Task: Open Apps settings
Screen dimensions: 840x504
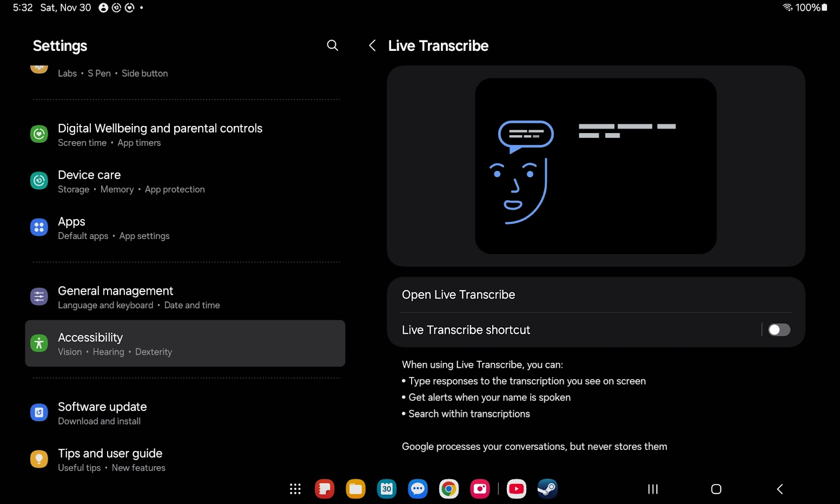Action: coord(185,228)
